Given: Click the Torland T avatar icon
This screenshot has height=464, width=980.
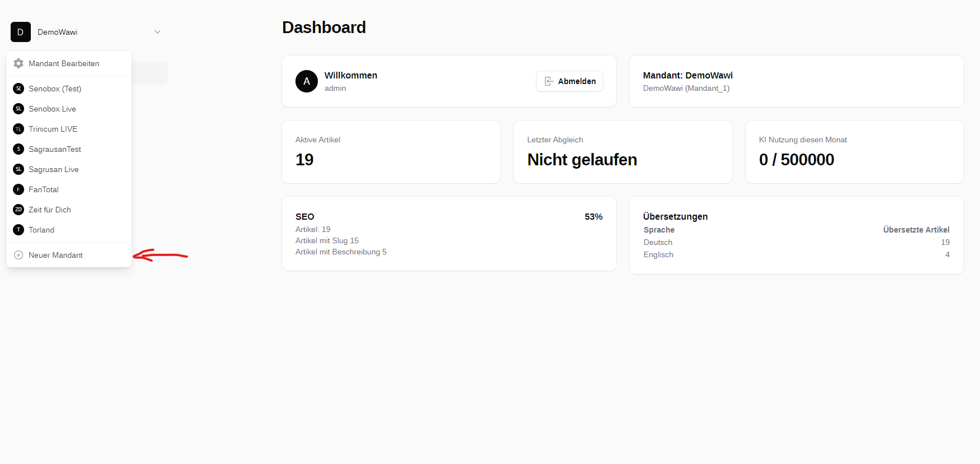Looking at the screenshot, I should 19,230.
